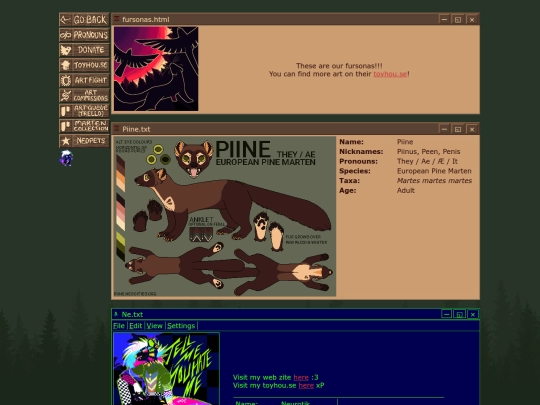Open the Pronouns sidebar button
The width and height of the screenshot is (540, 405).
[84, 35]
